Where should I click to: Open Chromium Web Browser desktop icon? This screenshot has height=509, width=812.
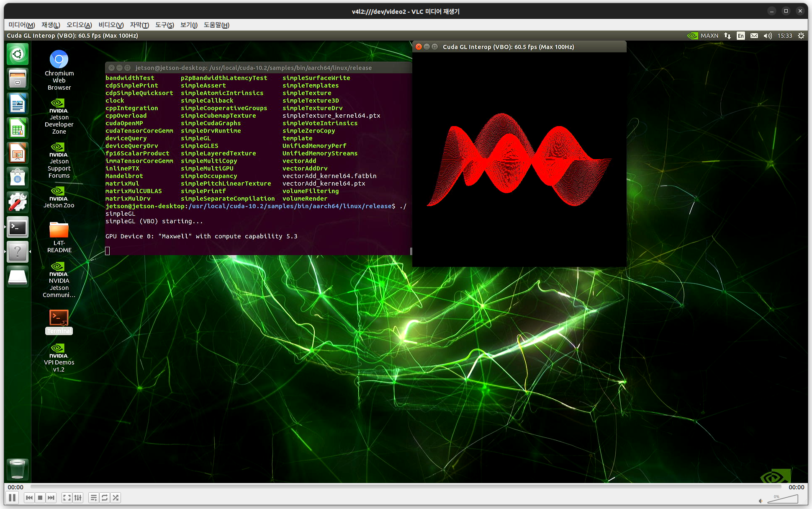(59, 70)
